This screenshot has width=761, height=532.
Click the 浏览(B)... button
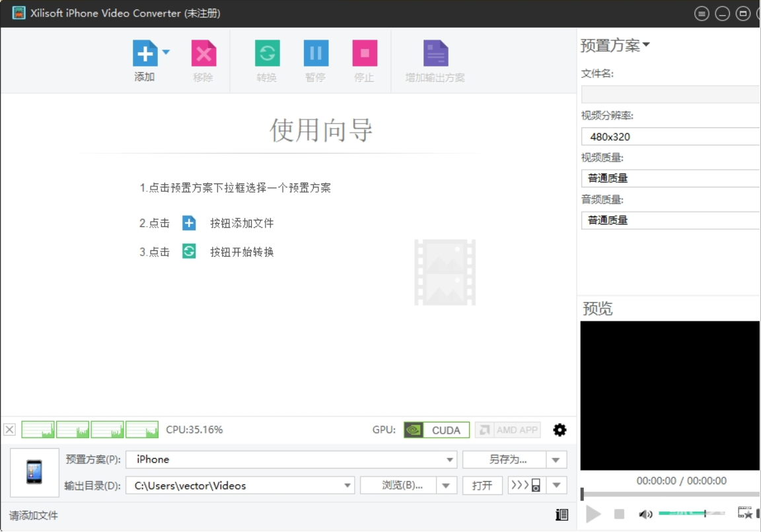point(398,485)
